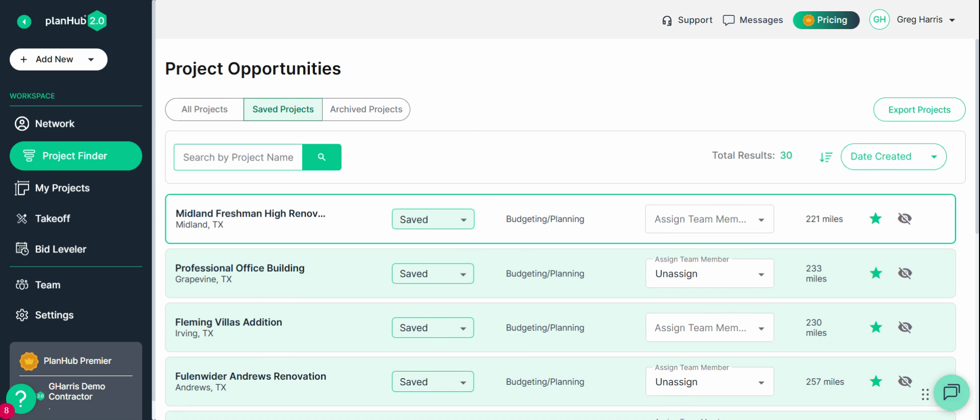
Task: Click the 221 miles distance text
Action: pos(824,219)
